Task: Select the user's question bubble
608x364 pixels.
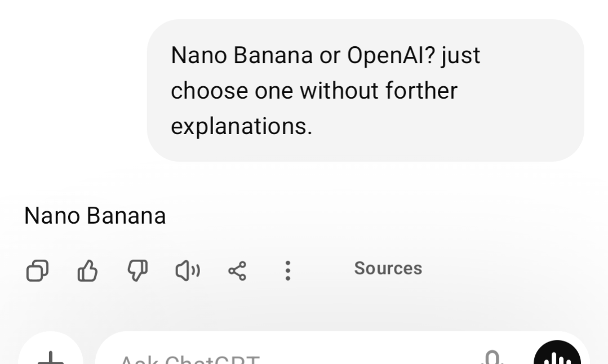Action: [x=365, y=90]
